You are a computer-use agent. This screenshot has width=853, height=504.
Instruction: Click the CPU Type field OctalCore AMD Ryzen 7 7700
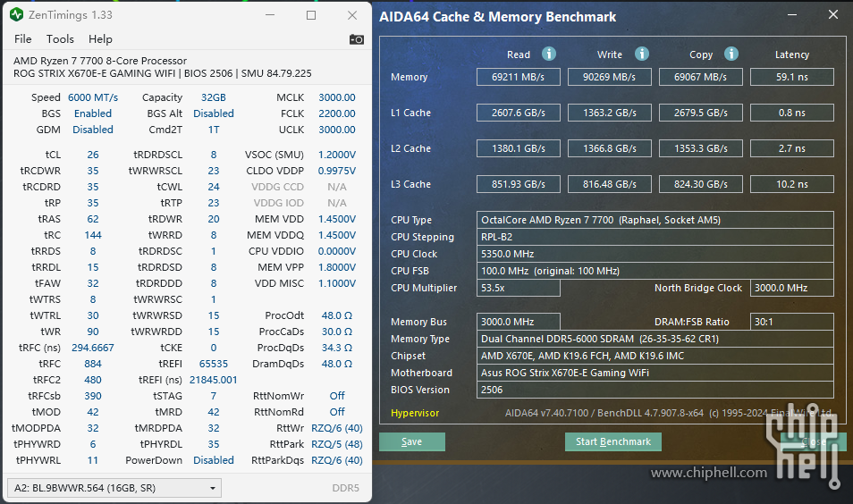point(655,220)
